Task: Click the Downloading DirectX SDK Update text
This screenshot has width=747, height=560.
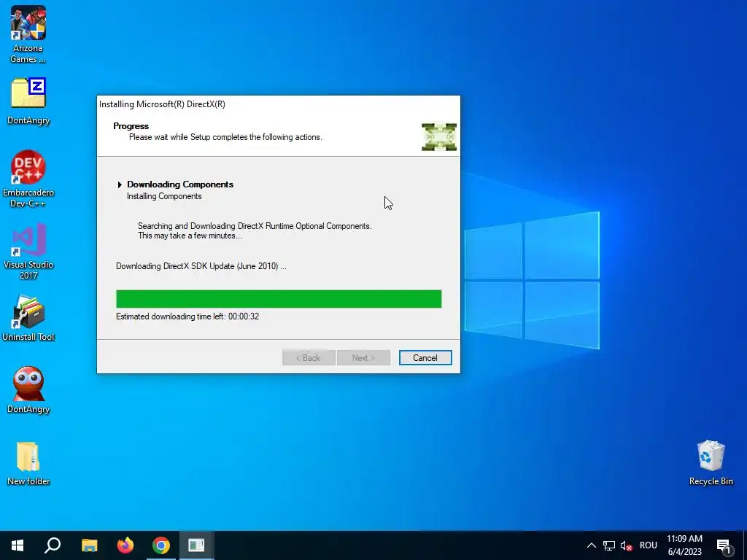Action: pos(201,266)
